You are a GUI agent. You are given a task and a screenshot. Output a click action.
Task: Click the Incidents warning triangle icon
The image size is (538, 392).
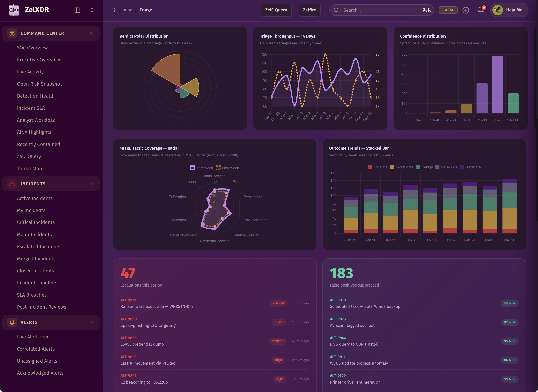pos(12,184)
